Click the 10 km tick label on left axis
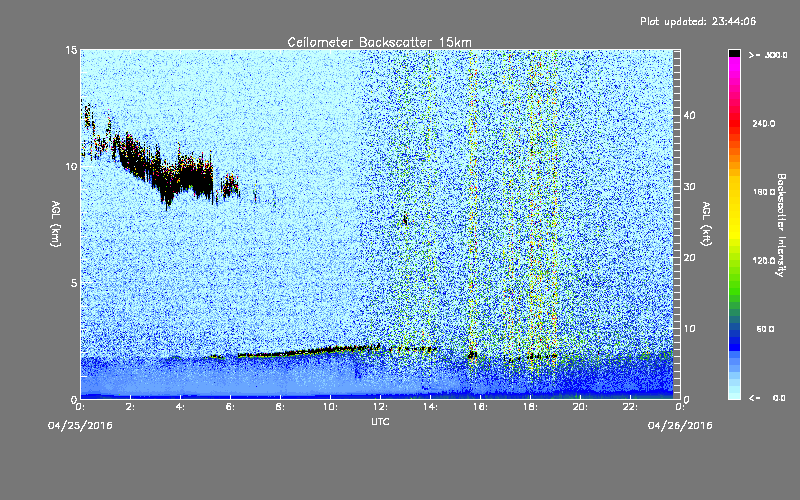800x500 pixels. 71,166
